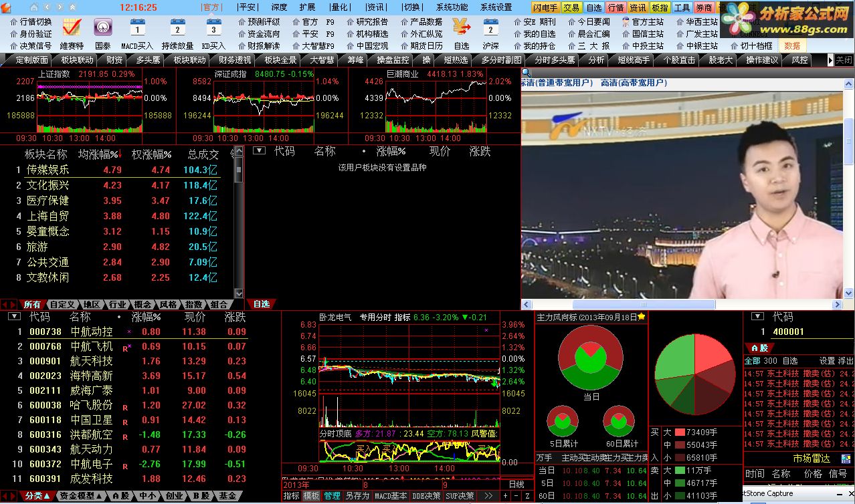855x504 pixels.
Task: Open 外汇纵览 toolbar item
Action: pos(421,33)
